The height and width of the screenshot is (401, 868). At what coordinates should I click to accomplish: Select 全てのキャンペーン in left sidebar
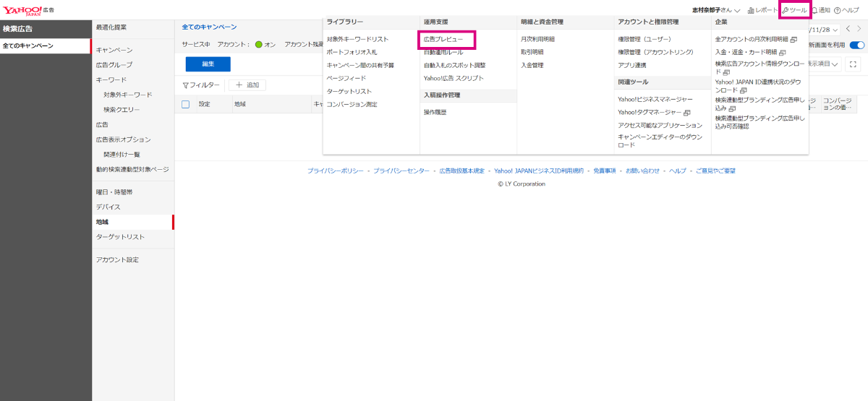[45, 46]
